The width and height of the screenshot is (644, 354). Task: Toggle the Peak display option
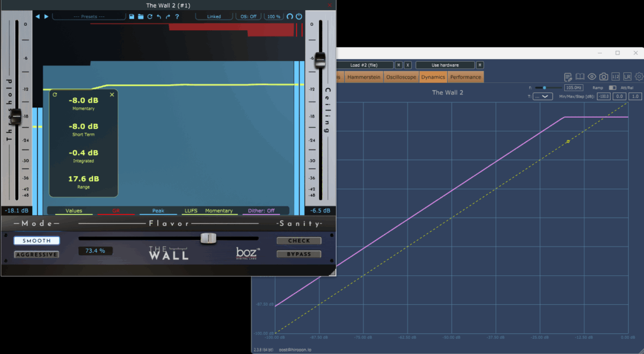pos(158,211)
